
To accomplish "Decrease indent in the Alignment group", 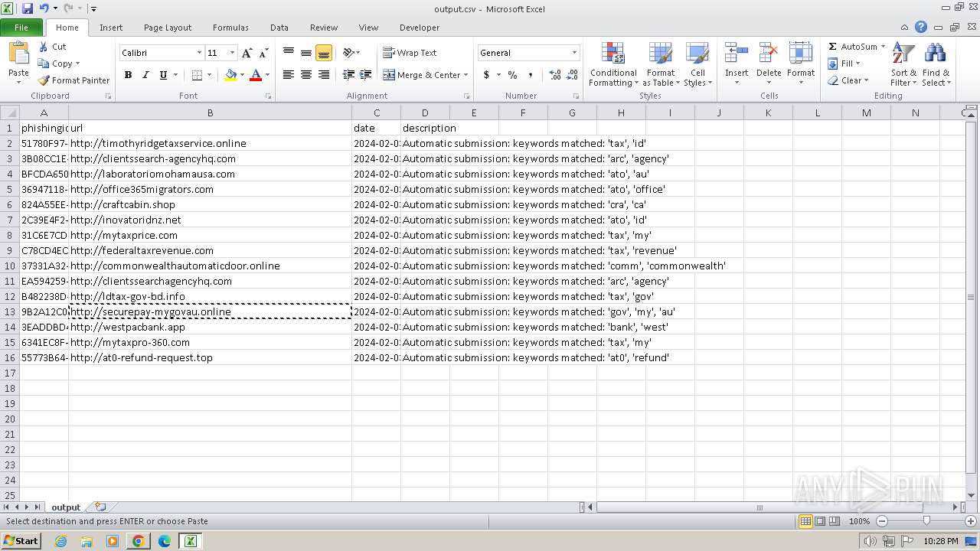I will click(x=348, y=75).
